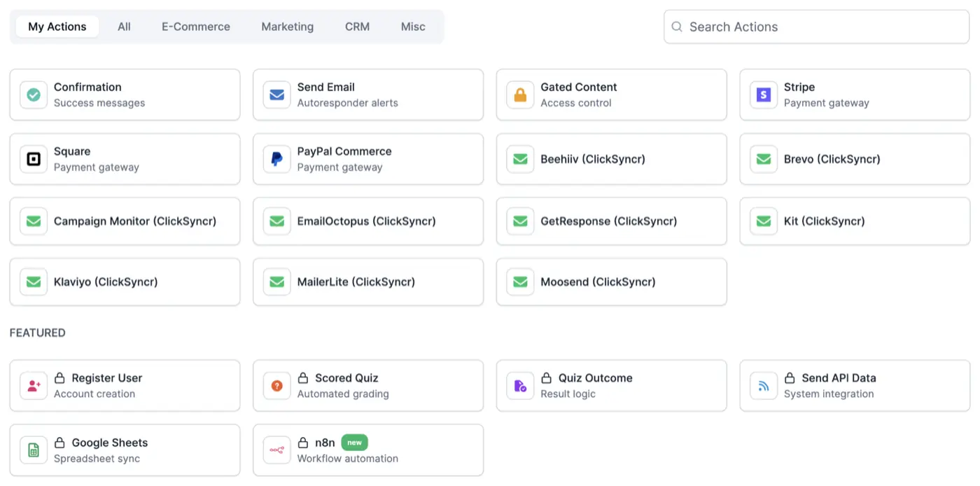Click the lock icon beside Google Sheets
The height and width of the screenshot is (486, 980).
tap(60, 443)
